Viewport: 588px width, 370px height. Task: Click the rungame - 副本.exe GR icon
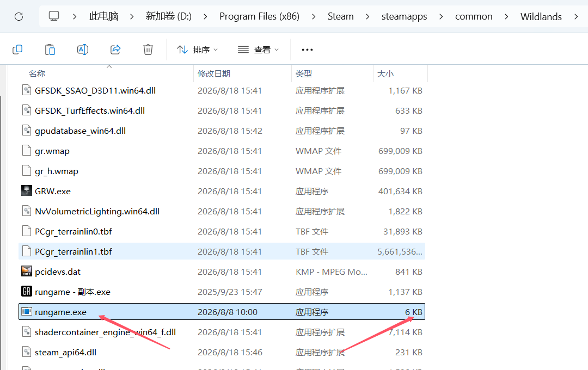tap(27, 292)
